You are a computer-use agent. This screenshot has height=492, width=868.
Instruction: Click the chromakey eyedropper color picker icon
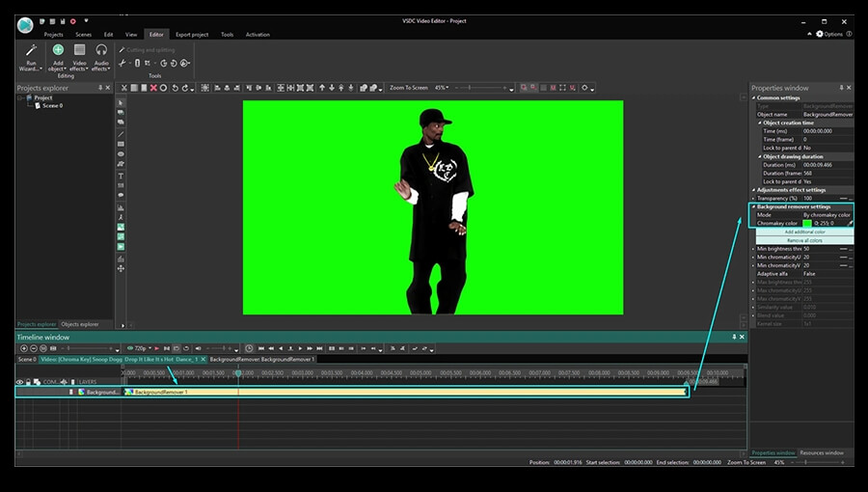850,223
